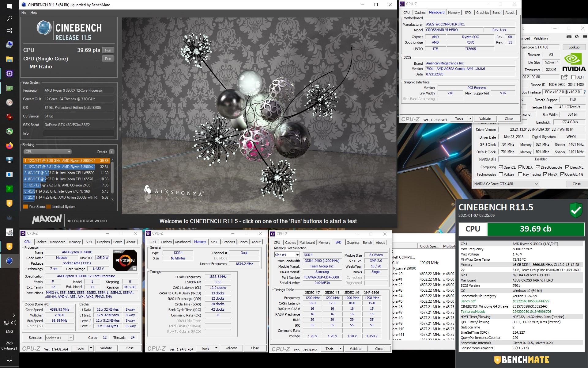Open GPU-Z hamburger menu

tap(584, 36)
